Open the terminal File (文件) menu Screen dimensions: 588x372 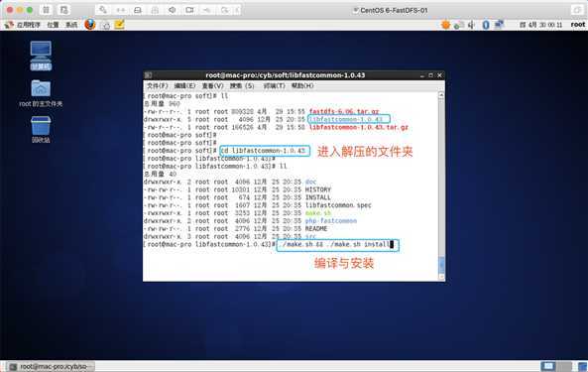[157, 86]
